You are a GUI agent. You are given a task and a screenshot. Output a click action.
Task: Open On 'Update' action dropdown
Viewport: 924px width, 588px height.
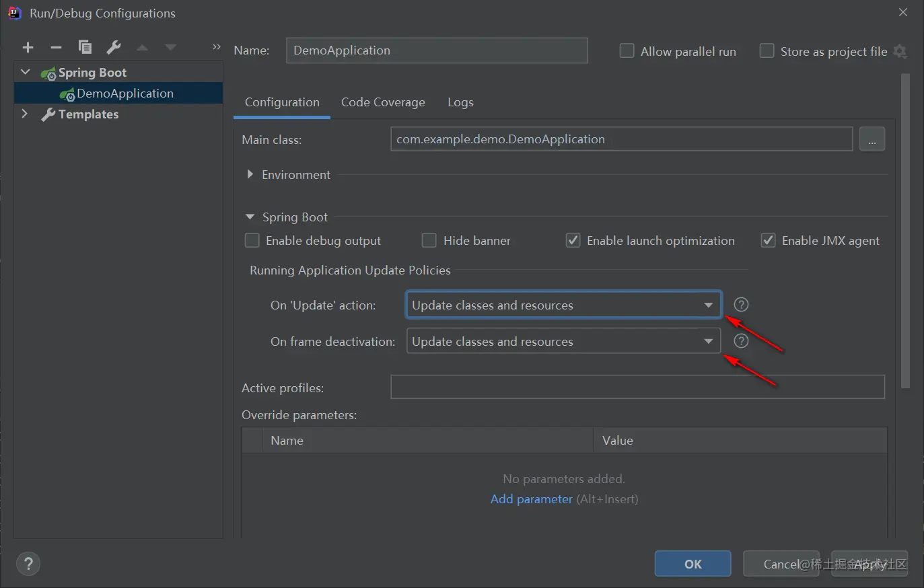(x=564, y=305)
